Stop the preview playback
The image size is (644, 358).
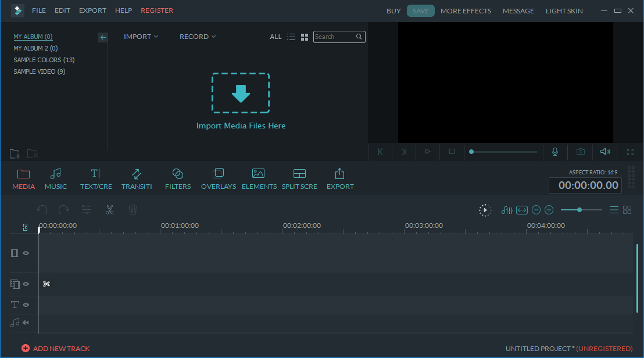pyautogui.click(x=452, y=152)
